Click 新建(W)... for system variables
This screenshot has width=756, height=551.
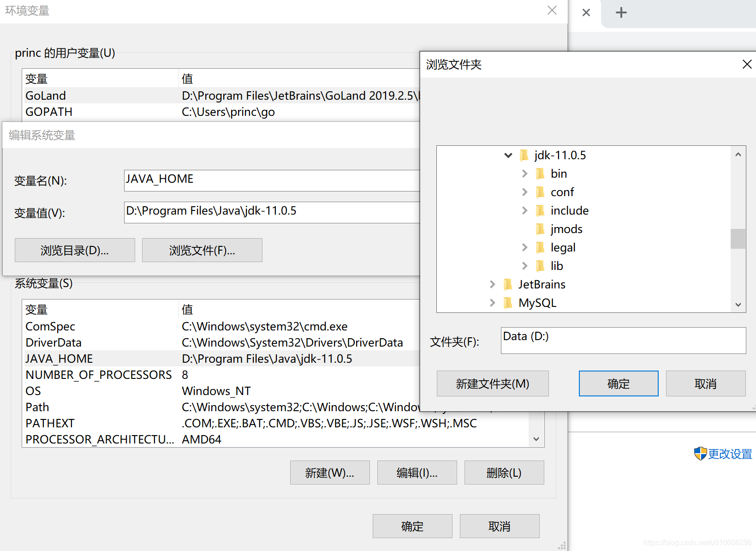(x=330, y=473)
